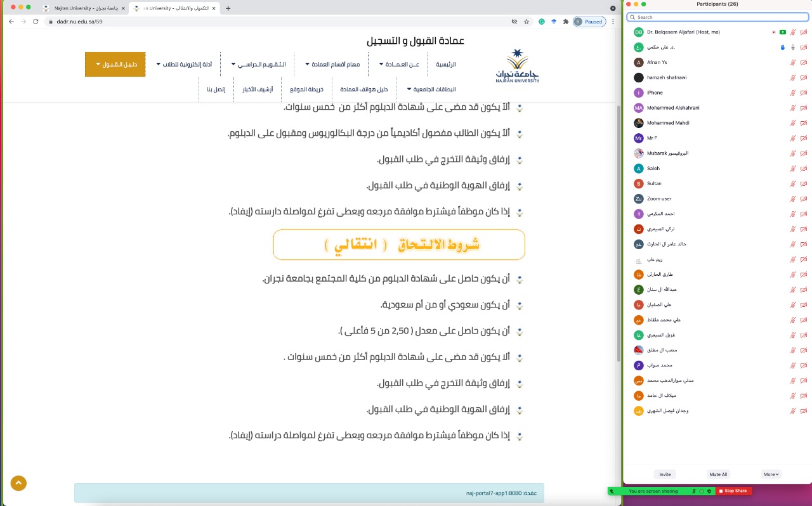This screenshot has height=506, width=812.
Task: Click the browser reload page icon
Action: (x=36, y=22)
